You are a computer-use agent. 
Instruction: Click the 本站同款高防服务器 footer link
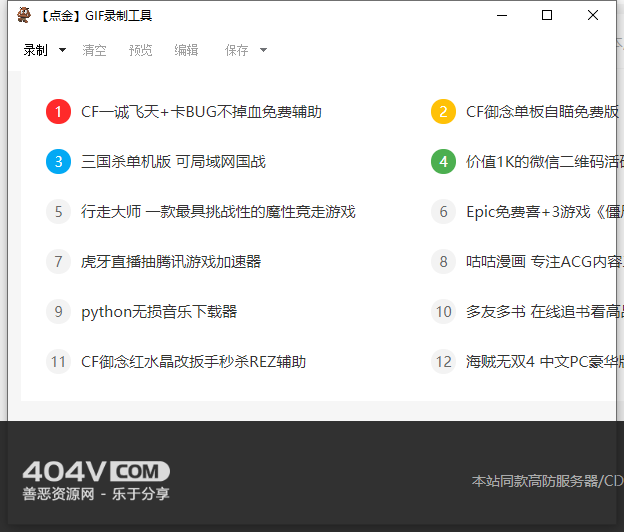pos(548,481)
